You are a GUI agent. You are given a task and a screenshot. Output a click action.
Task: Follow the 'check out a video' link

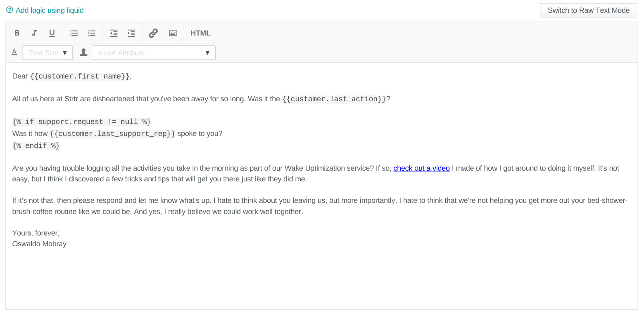(421, 168)
